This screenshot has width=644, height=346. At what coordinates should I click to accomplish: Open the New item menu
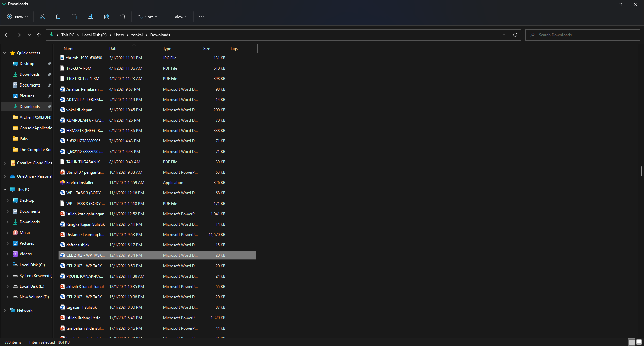pyautogui.click(x=17, y=17)
